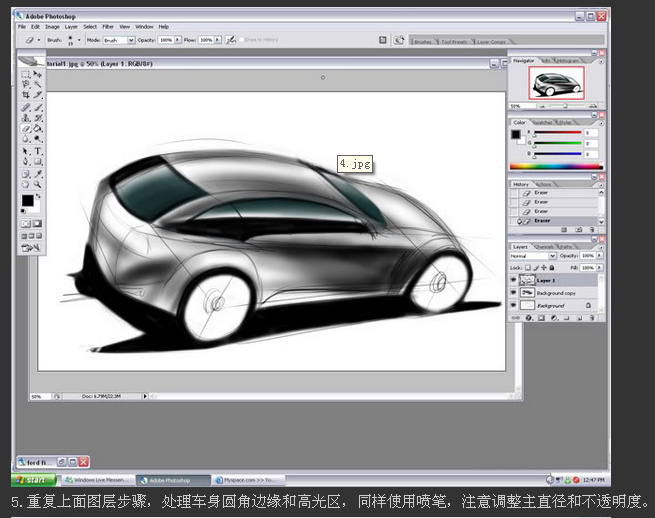Viewport: 655px width, 518px height.
Task: Select the Rectangular Marquee tool
Action: point(26,74)
